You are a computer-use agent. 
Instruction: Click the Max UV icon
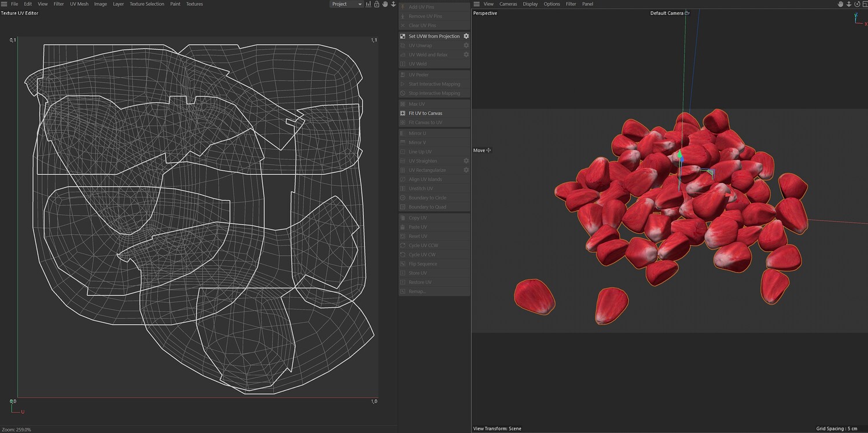pyautogui.click(x=403, y=104)
